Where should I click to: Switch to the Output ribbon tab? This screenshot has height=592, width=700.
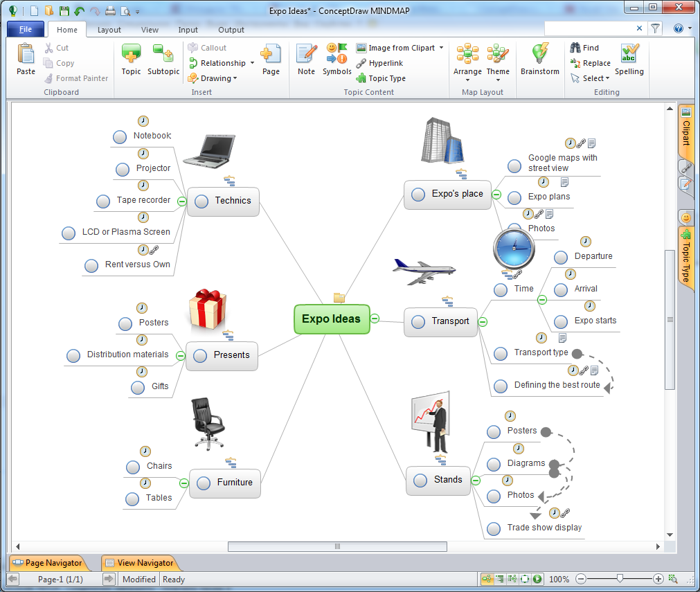[231, 30]
